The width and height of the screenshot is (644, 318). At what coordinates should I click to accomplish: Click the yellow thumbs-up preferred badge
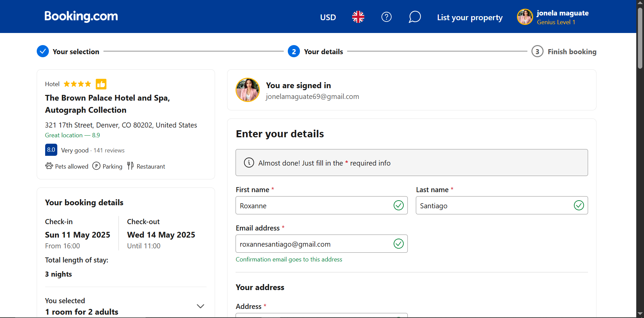tap(101, 84)
